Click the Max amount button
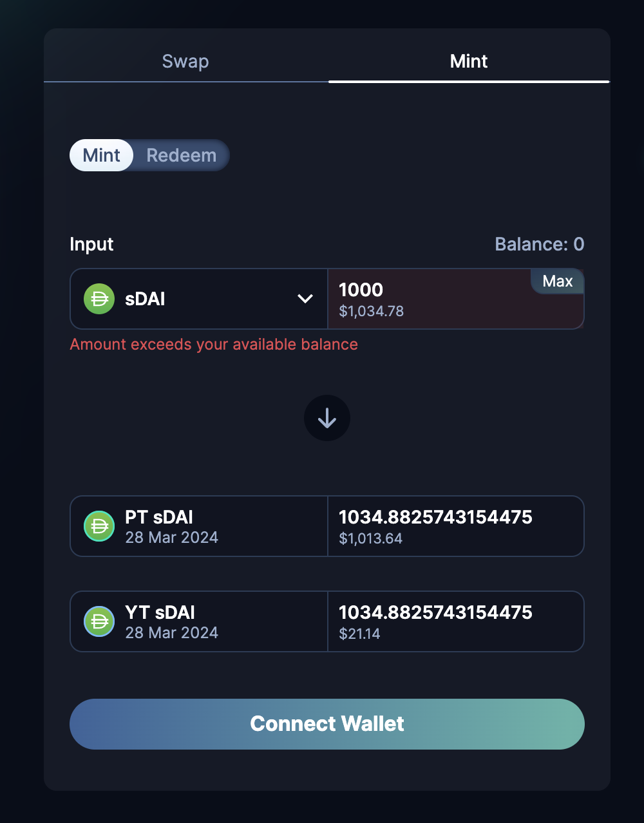 pos(557,281)
